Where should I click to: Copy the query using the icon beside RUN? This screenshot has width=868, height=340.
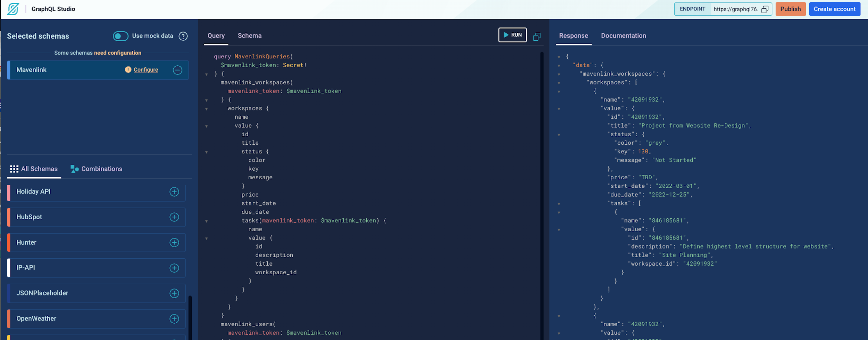click(x=537, y=37)
